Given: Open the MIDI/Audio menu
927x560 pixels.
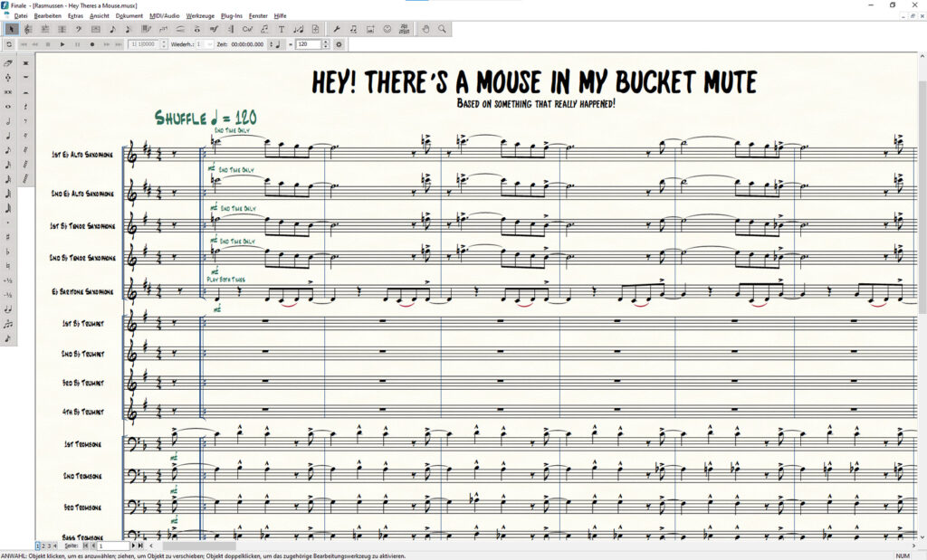Looking at the screenshot, I should pos(165,16).
